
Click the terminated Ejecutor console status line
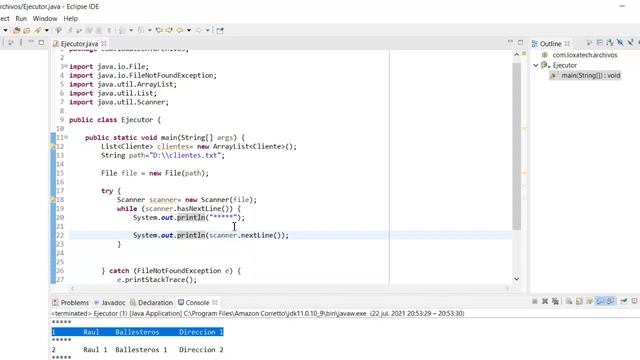coord(258,313)
